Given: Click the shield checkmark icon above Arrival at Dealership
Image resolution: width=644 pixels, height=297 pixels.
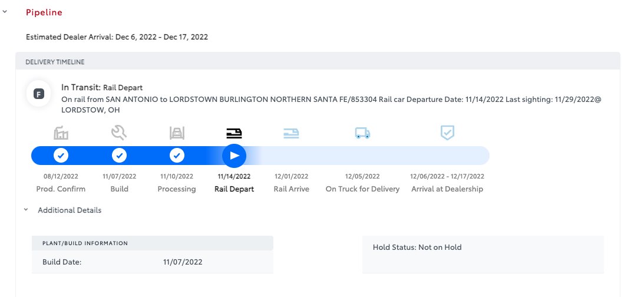Looking at the screenshot, I should (x=447, y=133).
